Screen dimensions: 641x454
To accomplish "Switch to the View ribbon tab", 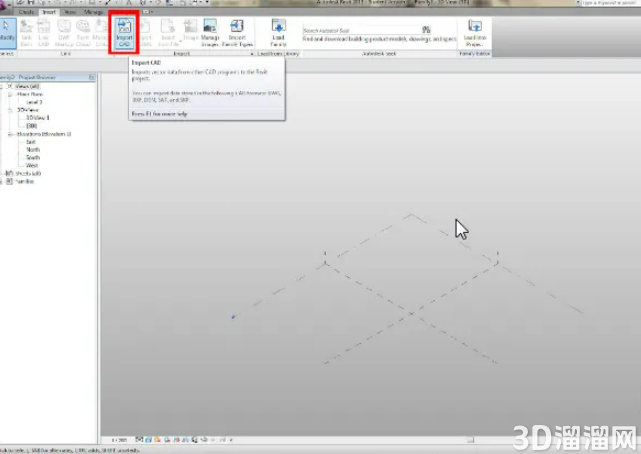I will pos(70,12).
